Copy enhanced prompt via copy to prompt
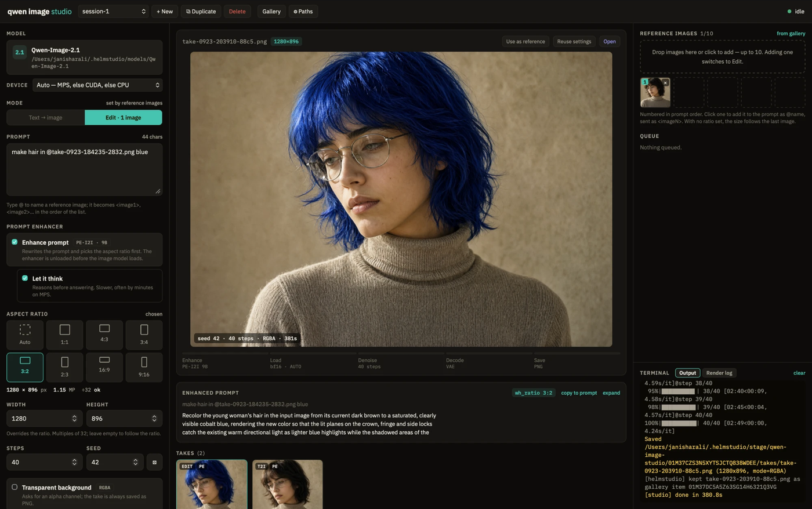Image resolution: width=812 pixels, height=509 pixels. pyautogui.click(x=579, y=393)
